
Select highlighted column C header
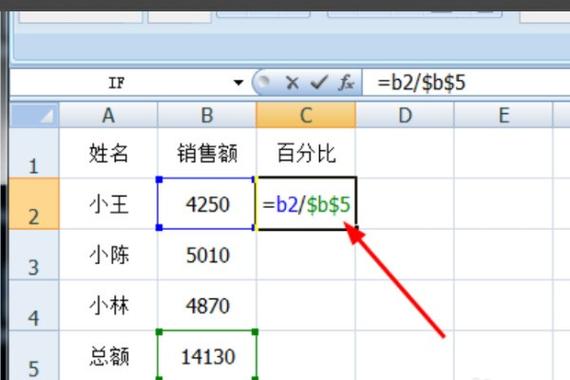tap(306, 115)
